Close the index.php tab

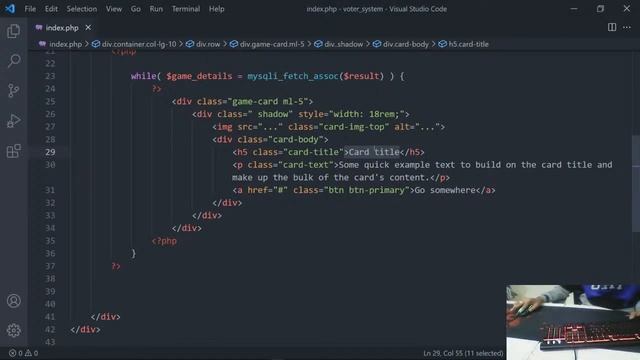pos(88,27)
